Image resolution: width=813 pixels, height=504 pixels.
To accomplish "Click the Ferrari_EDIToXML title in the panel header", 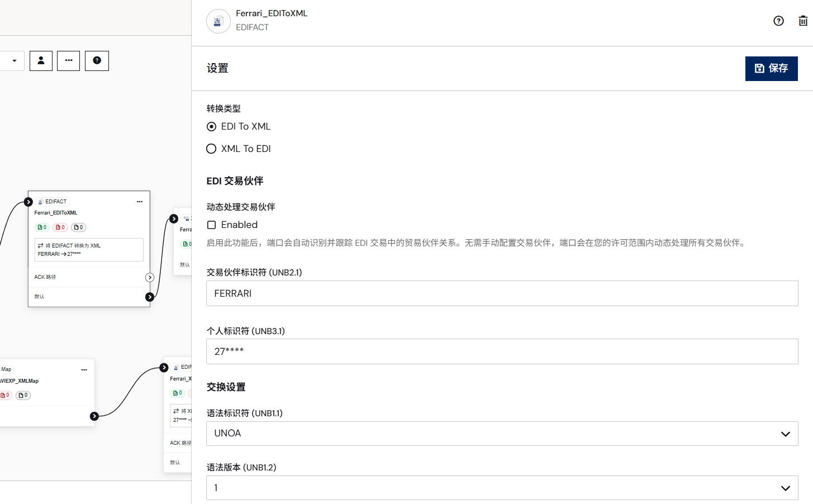I will coord(272,13).
